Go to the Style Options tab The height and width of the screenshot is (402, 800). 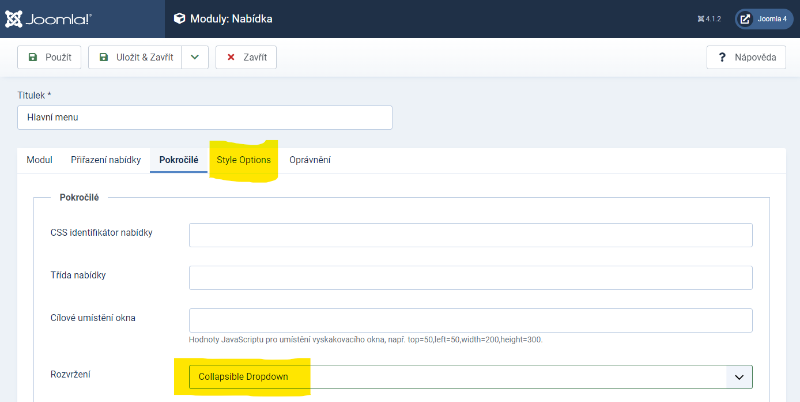coord(243,160)
